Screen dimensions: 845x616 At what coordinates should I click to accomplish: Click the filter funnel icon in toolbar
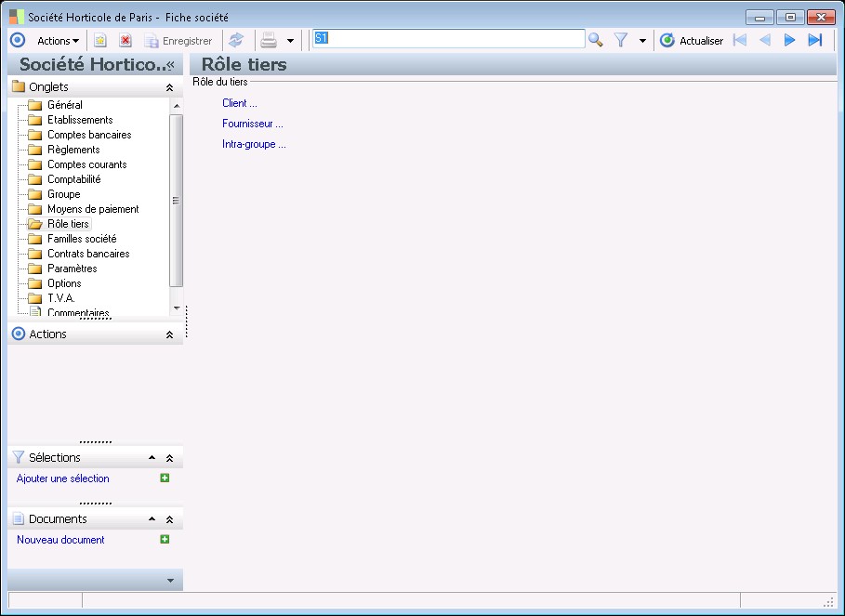pos(621,40)
